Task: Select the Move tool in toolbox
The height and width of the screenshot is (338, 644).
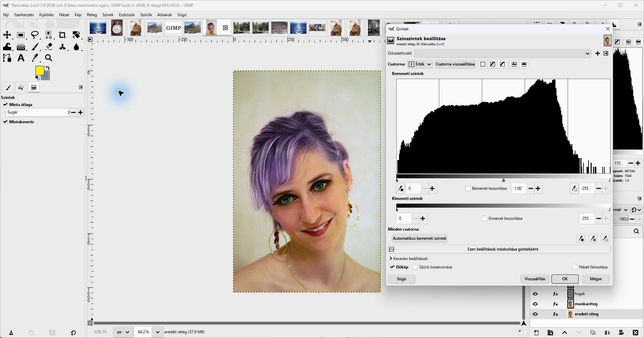Action: [x=7, y=35]
